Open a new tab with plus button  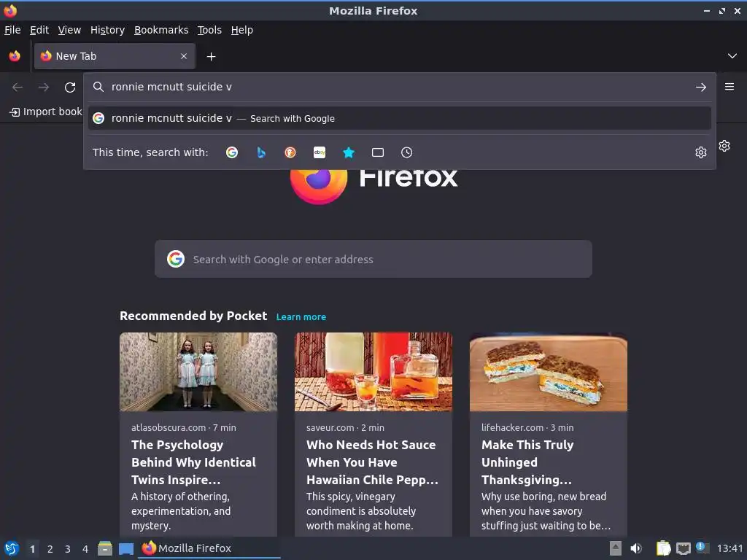pyautogui.click(x=211, y=57)
